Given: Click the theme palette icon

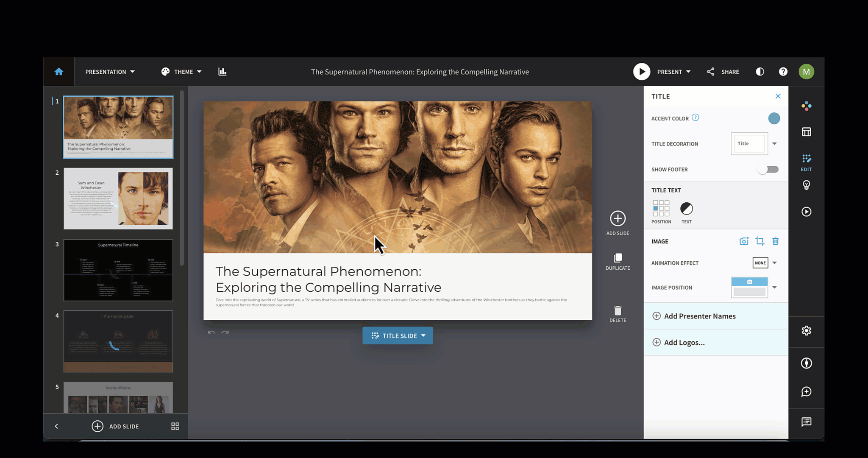Looking at the screenshot, I should pyautogui.click(x=165, y=72).
